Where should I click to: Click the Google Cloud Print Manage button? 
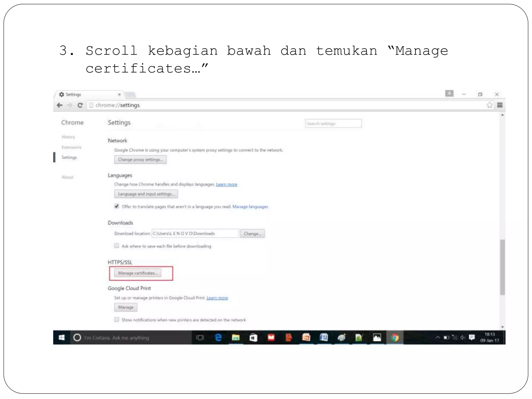126,307
